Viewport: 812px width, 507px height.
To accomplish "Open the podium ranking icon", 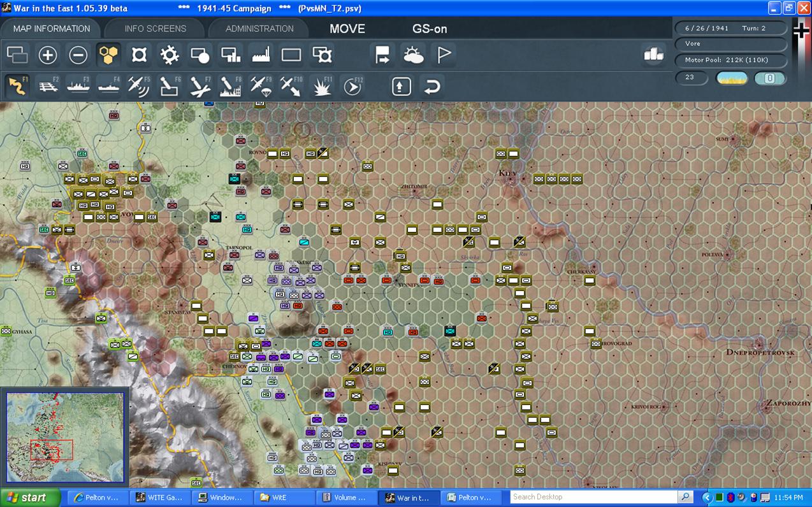I will click(x=653, y=55).
